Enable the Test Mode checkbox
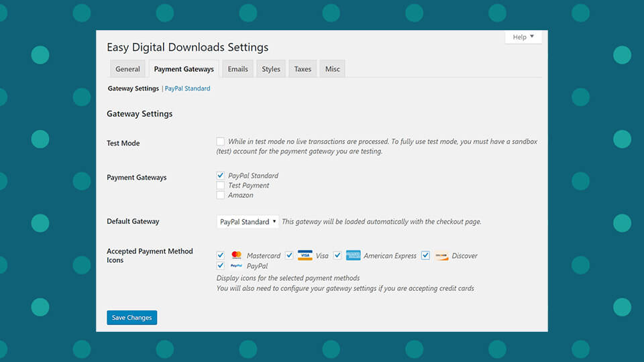The height and width of the screenshot is (362, 644). click(221, 141)
